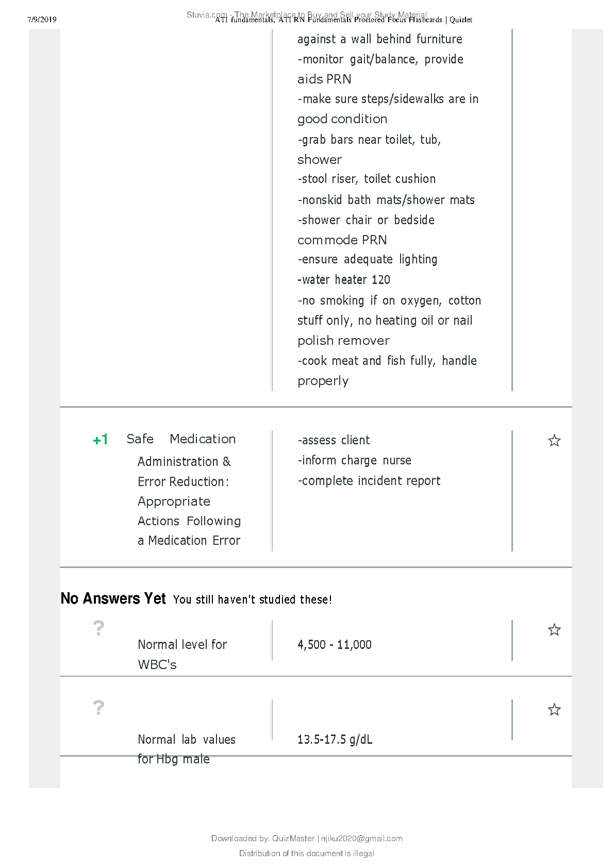The width and height of the screenshot is (614, 868).
Task: Click question mark icon beside WBC's term
Action: (98, 628)
